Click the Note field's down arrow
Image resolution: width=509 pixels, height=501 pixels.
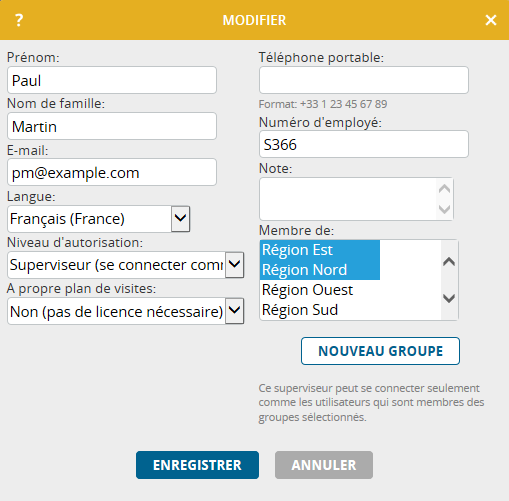(444, 209)
